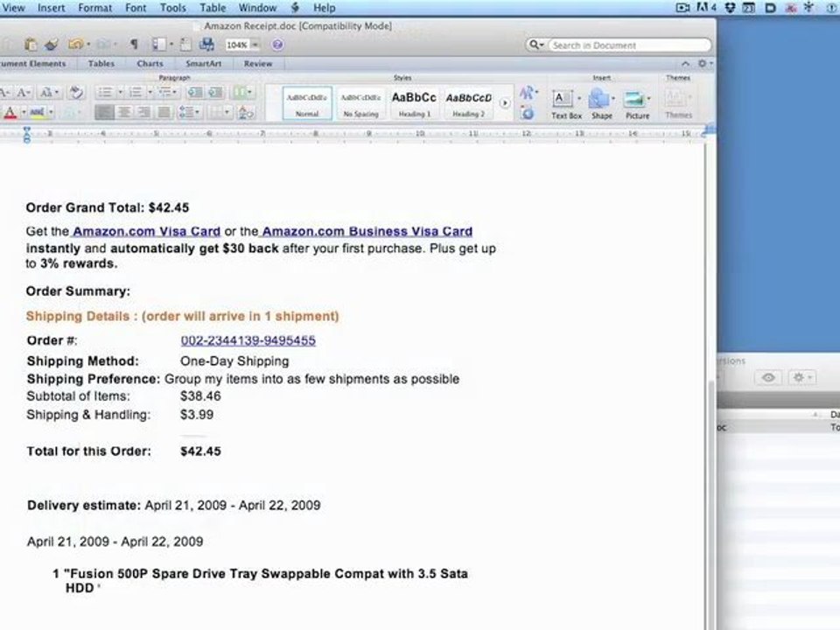Open the highlight color dropdown arrow
Screen dimensions: 840x630
(51, 113)
